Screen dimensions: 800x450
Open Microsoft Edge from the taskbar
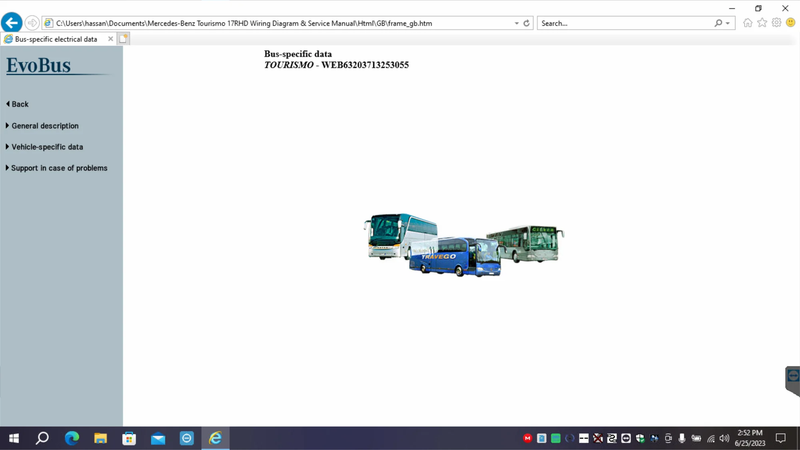point(72,438)
